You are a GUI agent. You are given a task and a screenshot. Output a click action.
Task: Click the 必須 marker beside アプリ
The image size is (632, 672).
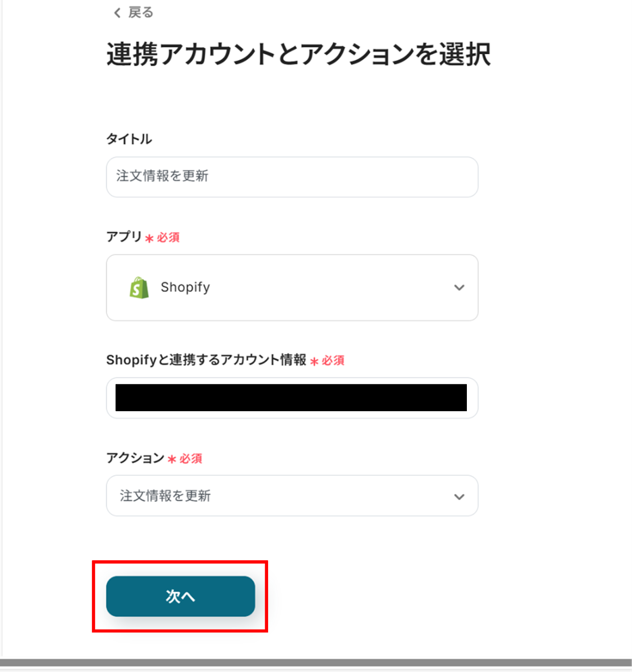[168, 238]
